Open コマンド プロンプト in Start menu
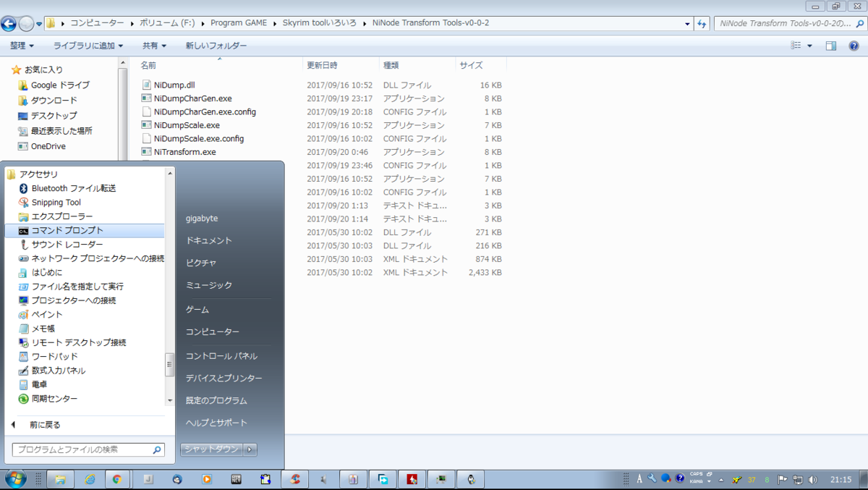 85,230
